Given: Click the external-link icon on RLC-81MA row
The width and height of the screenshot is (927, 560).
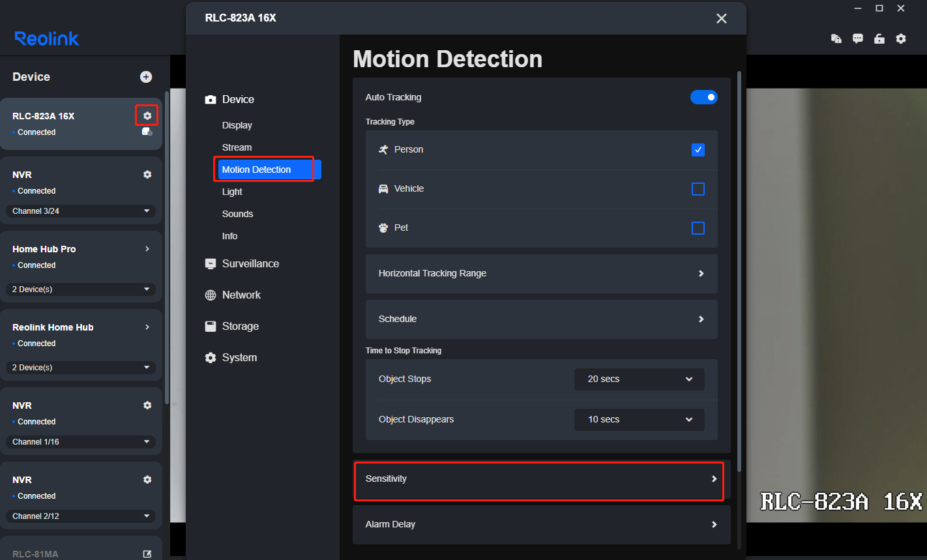Looking at the screenshot, I should [x=147, y=554].
